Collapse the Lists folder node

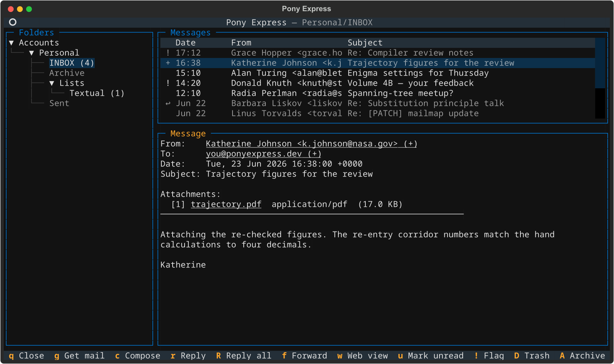click(x=52, y=83)
